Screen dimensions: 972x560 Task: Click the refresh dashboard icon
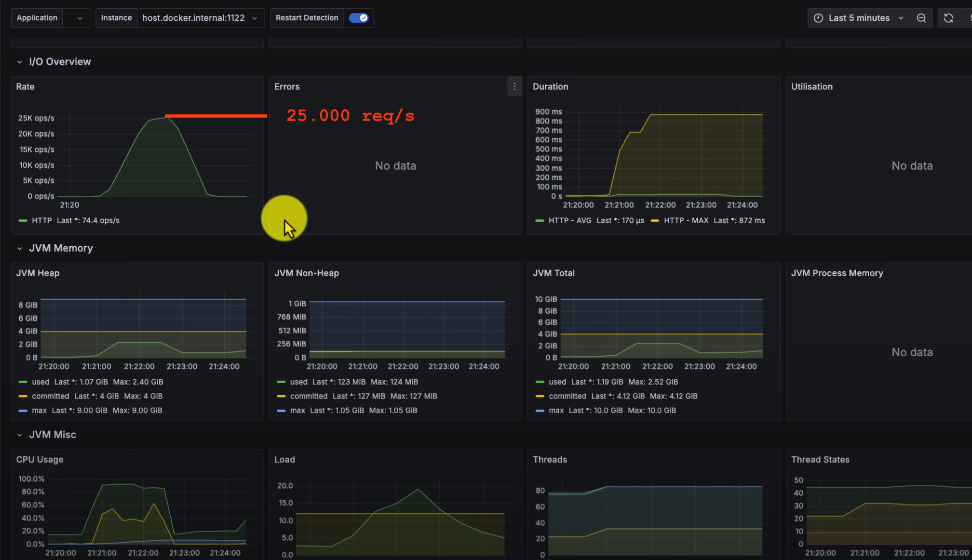(x=948, y=18)
